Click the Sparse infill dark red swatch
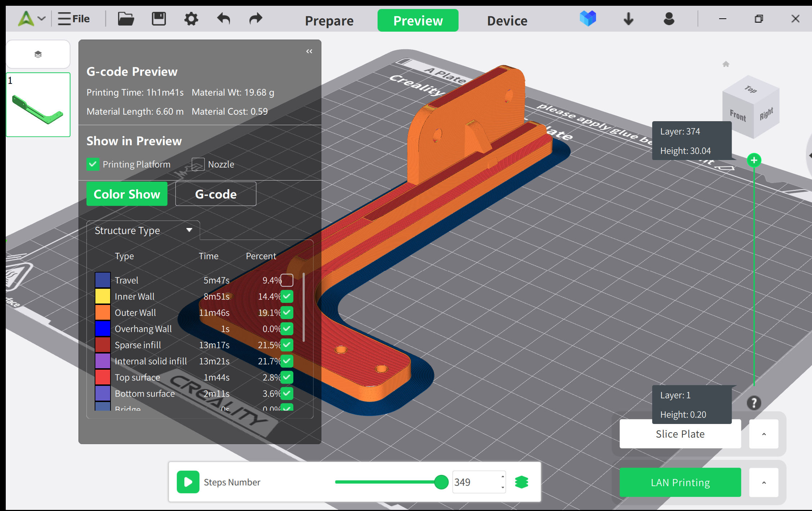 (103, 345)
